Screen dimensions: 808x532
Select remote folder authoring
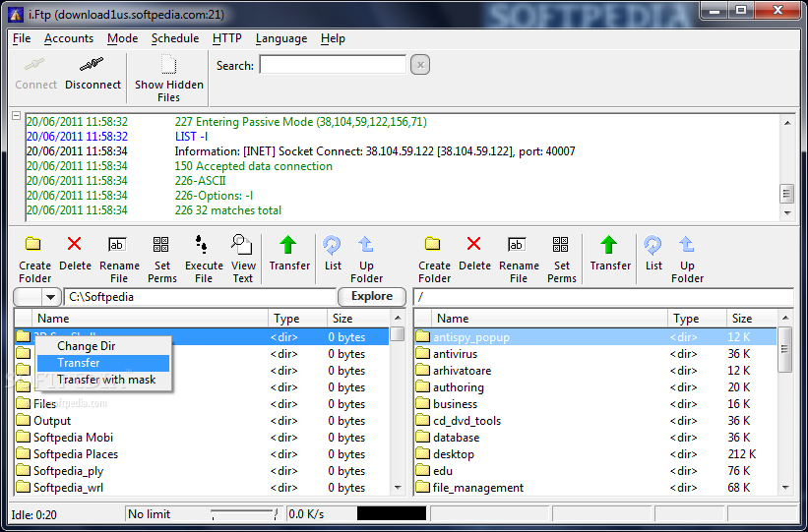point(595,387)
